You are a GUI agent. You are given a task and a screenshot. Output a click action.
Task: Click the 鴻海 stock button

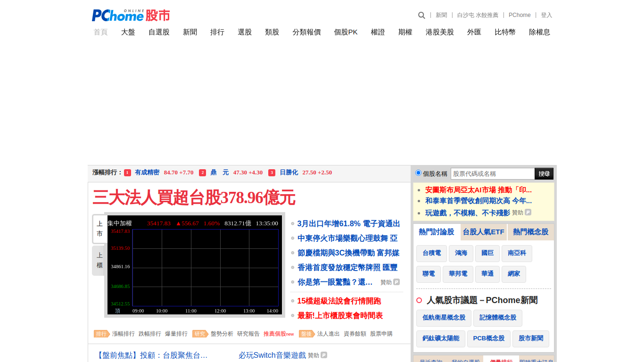tap(461, 254)
